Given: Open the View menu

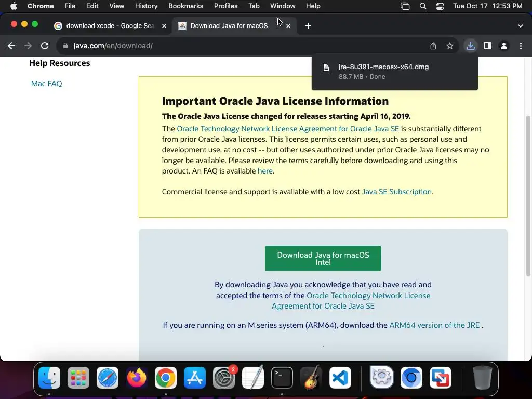Looking at the screenshot, I should click(117, 6).
